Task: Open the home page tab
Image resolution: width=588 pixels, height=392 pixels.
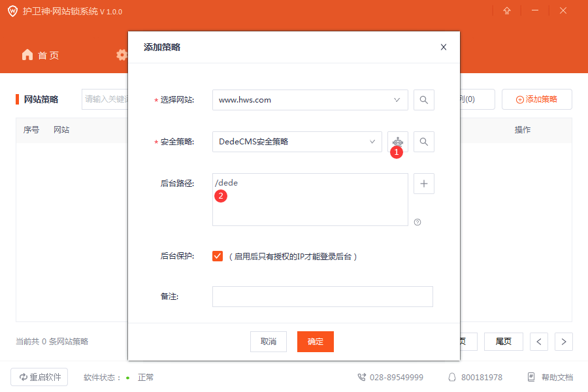Action: point(41,55)
